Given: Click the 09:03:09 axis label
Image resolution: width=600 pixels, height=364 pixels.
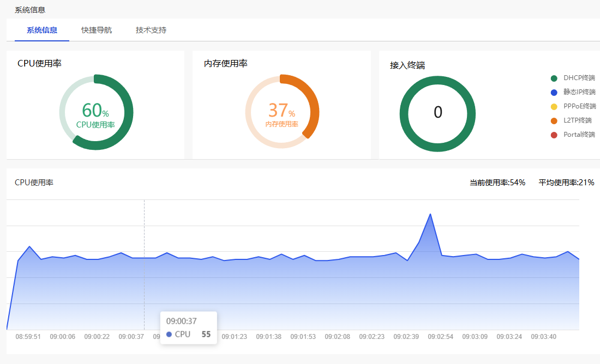Looking at the screenshot, I should (475, 337).
